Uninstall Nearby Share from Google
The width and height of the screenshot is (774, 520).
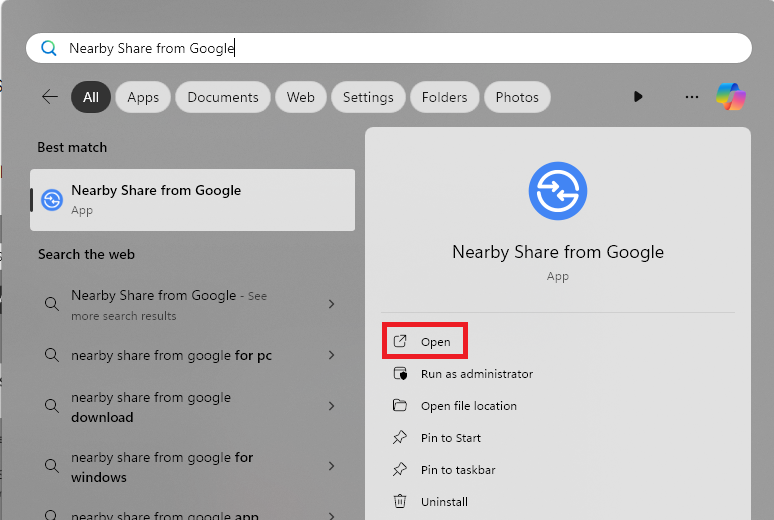coord(443,502)
